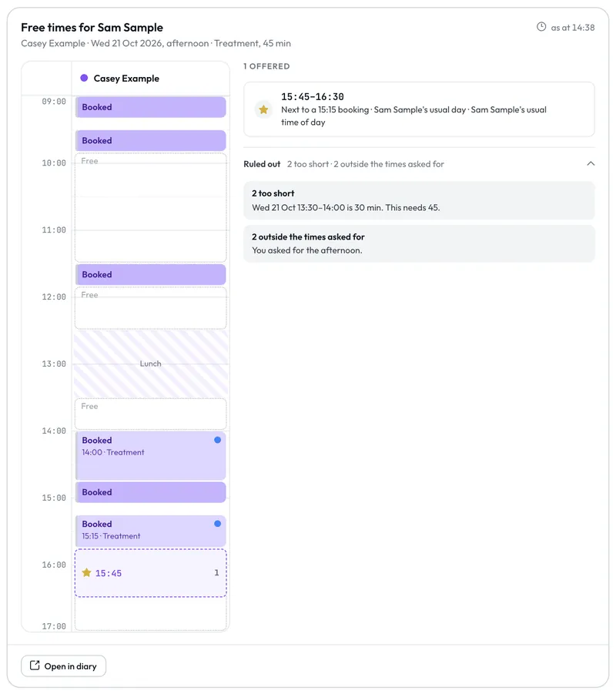Screen dimensions: 616x694
Task: Select the offered 15:45–16:30 slot card
Action: tap(419, 109)
